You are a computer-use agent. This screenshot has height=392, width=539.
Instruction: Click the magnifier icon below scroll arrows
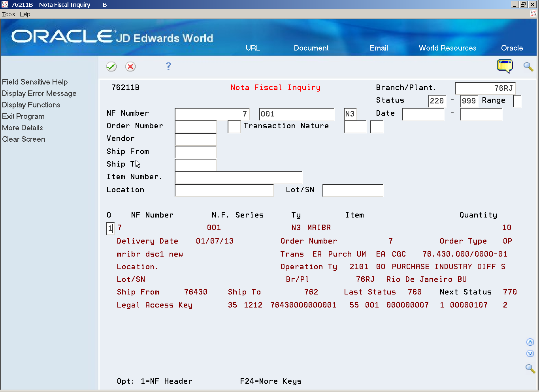[x=530, y=368]
